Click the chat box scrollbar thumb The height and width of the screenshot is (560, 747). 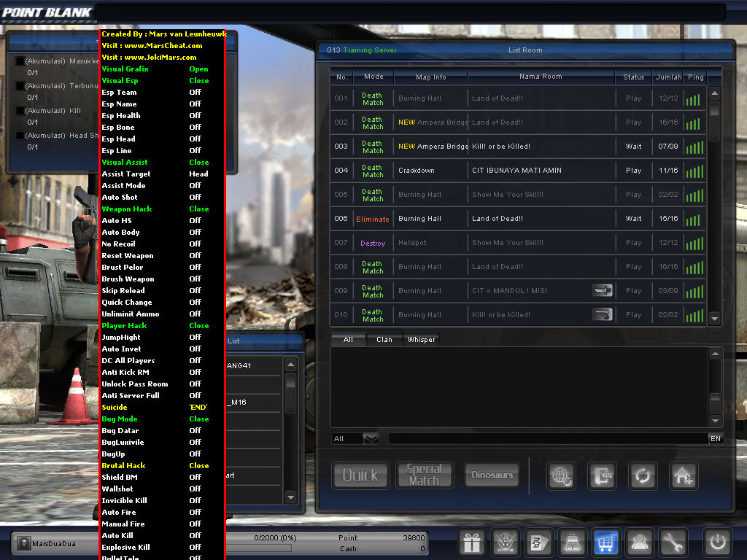click(715, 397)
